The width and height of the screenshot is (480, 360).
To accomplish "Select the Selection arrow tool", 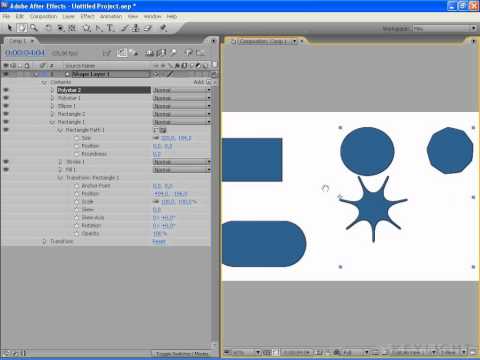I will (9, 28).
